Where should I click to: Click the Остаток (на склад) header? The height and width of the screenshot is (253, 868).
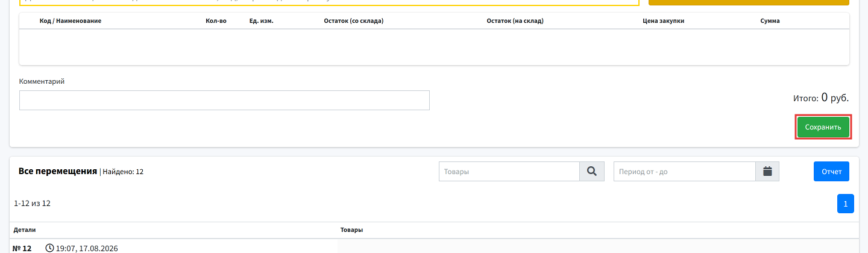pyautogui.click(x=515, y=21)
